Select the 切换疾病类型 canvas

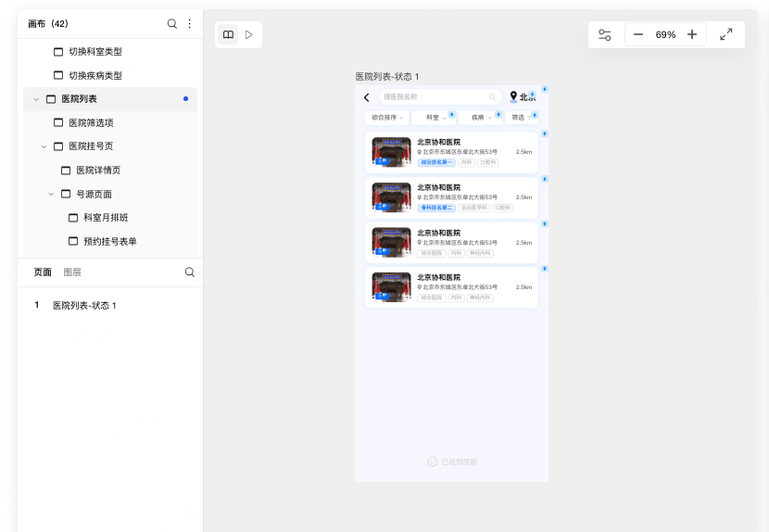(95, 76)
